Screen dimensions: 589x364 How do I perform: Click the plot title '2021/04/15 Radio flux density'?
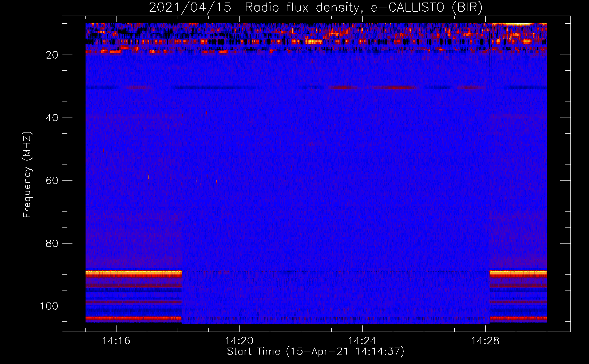click(x=316, y=7)
